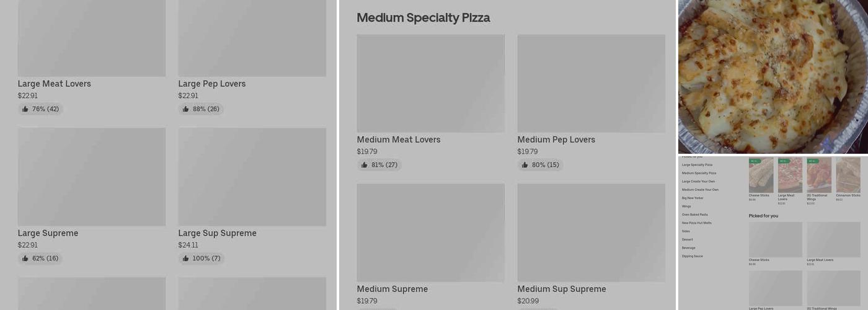This screenshot has height=310, width=868.
Task: Select New Pizza Hut Melts category
Action: [697, 223]
